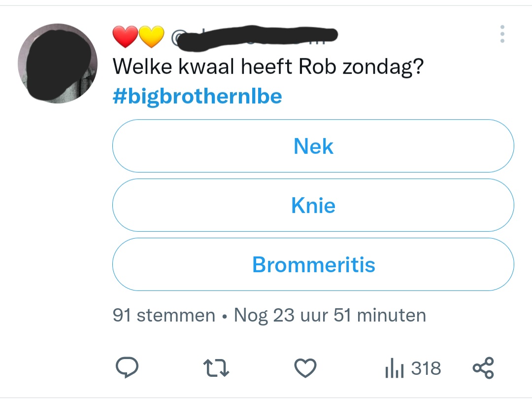Retweet using the arrows icon

[216, 368]
